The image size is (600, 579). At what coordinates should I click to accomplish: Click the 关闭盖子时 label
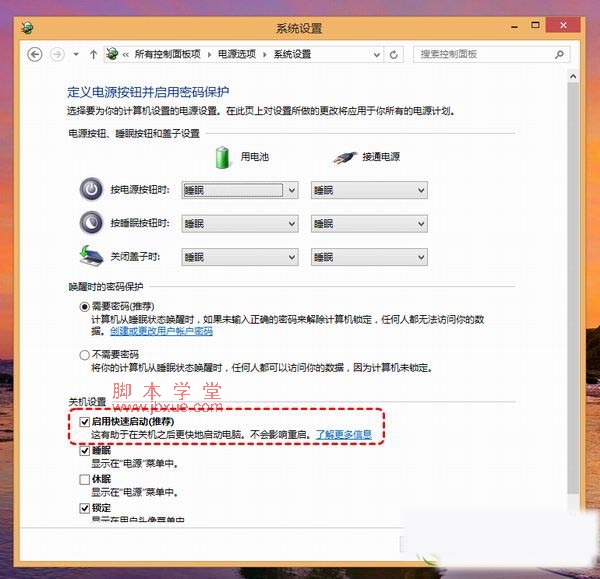click(x=135, y=256)
